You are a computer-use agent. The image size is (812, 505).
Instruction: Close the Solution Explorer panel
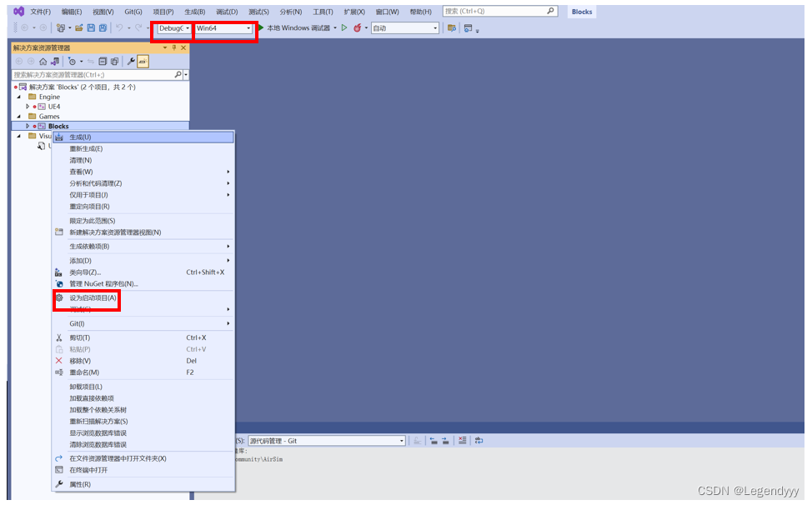(x=183, y=47)
